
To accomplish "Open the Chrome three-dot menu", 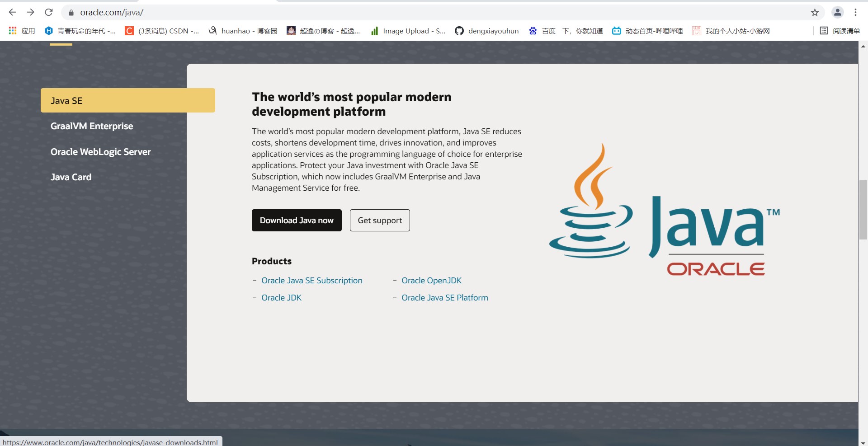I will click(855, 12).
